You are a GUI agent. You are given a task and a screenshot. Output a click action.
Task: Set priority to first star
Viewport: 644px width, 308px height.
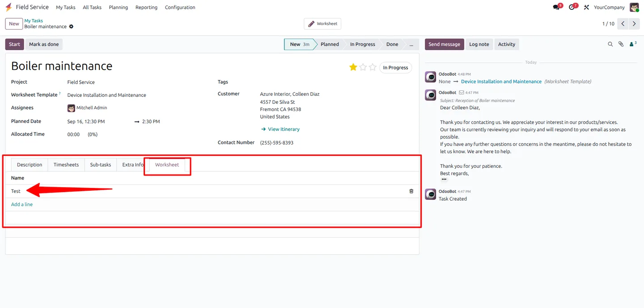coord(353,67)
